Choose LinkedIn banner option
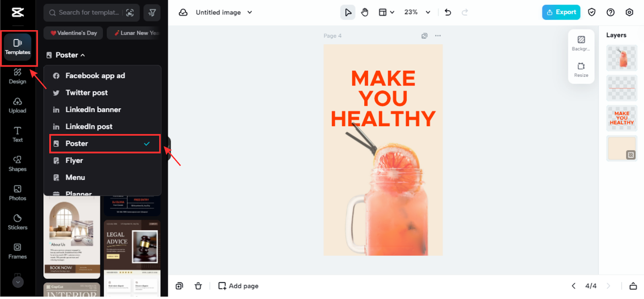The width and height of the screenshot is (644, 299). click(x=102, y=110)
